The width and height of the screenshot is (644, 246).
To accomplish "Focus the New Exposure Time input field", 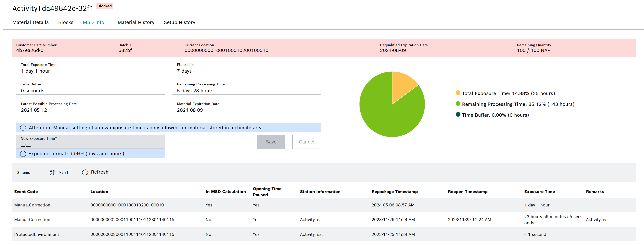I will click(90, 142).
